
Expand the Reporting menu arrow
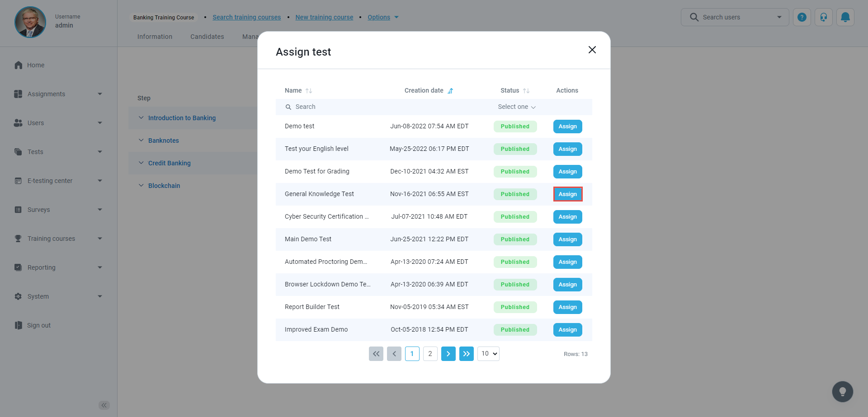[x=100, y=267]
